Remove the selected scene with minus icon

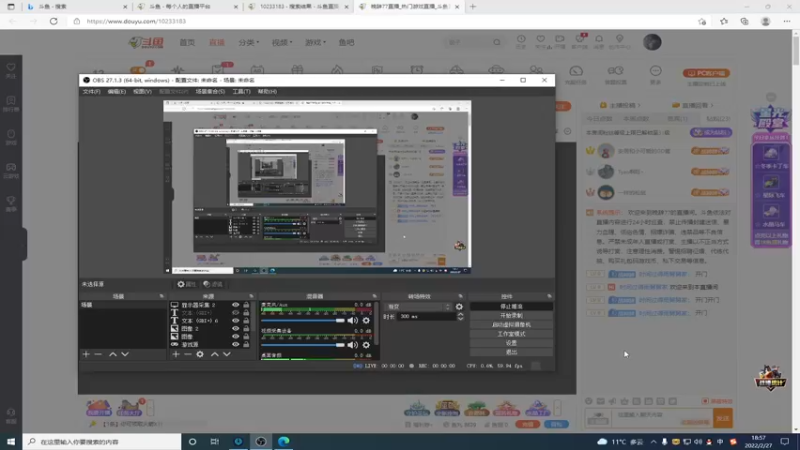coord(98,354)
